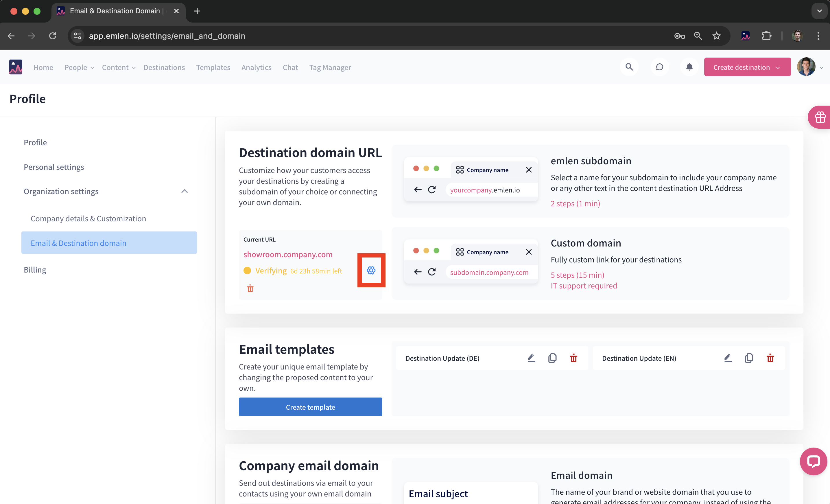This screenshot has width=830, height=504.
Task: Expand the Content menu dropdown
Action: click(119, 67)
